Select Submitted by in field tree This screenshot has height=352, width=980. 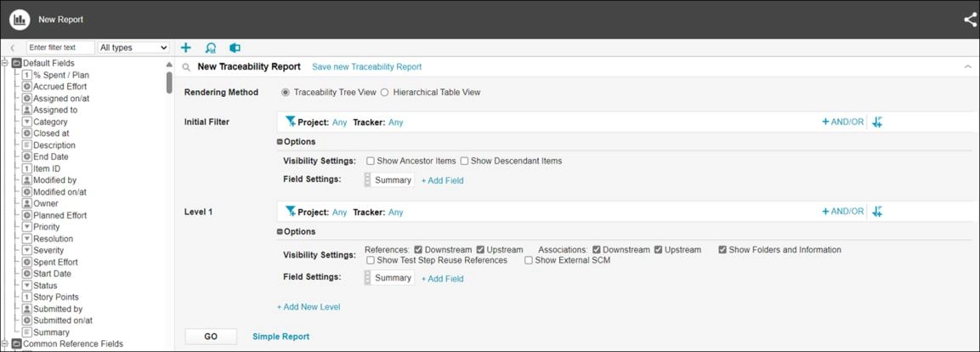(58, 309)
